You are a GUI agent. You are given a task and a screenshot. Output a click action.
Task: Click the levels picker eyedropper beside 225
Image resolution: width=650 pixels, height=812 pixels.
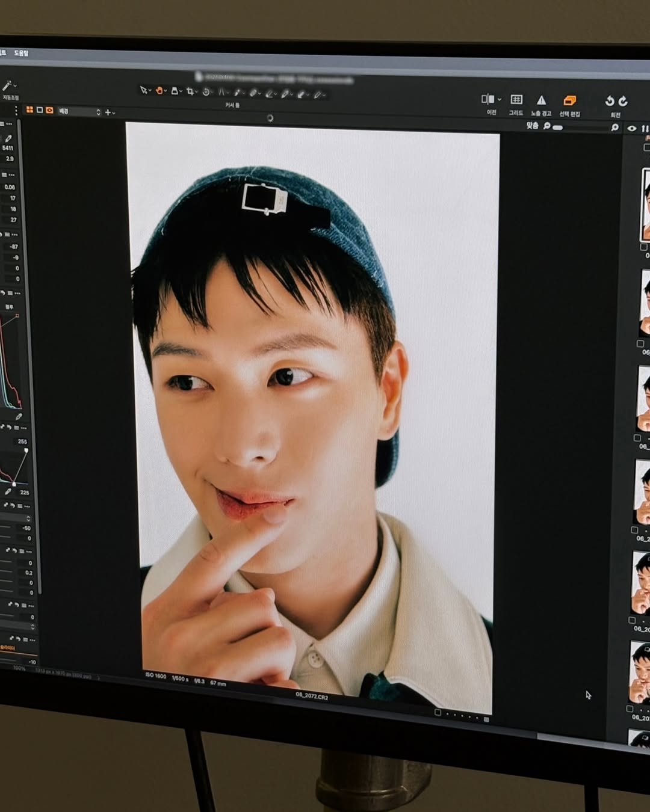click(x=8, y=491)
